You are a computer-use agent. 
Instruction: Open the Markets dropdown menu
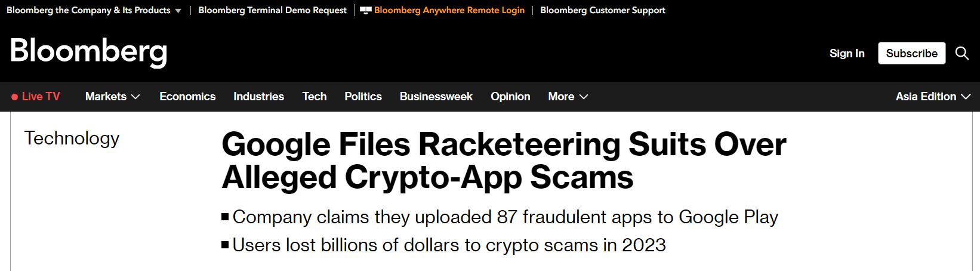click(x=112, y=97)
